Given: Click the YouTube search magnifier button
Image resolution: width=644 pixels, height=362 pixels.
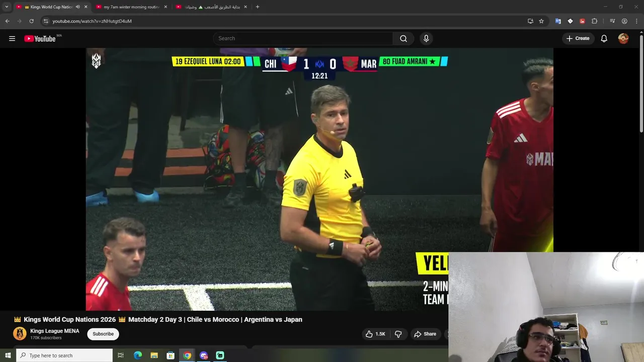Looking at the screenshot, I should (404, 39).
